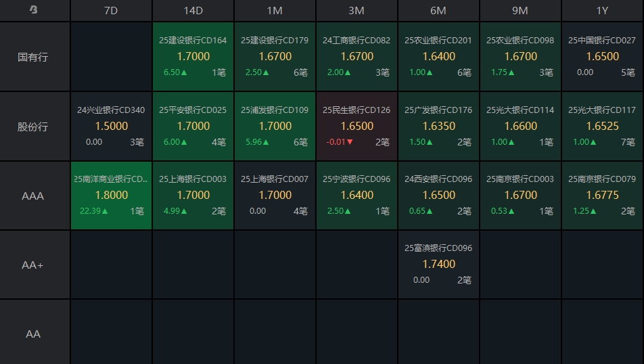Click the 1.6775 yield value
The width and height of the screenshot is (644, 364).
tap(602, 195)
